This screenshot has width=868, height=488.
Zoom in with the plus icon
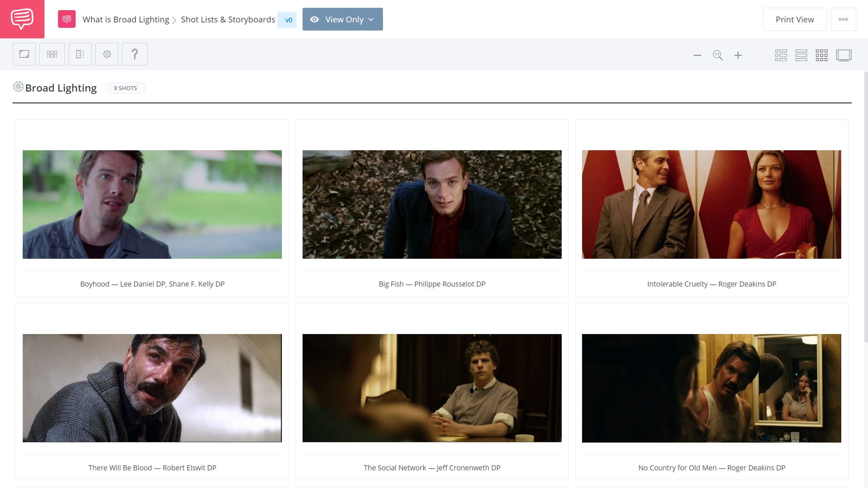[x=738, y=55]
